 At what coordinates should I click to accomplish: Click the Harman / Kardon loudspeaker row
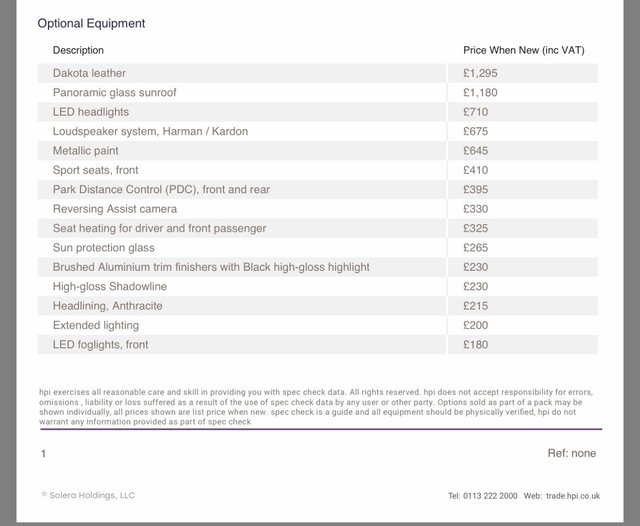pos(150,131)
